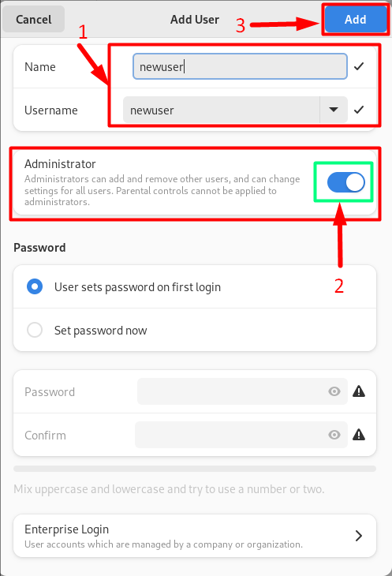Show password with eye icon in Confirm field
The width and height of the screenshot is (392, 576).
pos(334,435)
